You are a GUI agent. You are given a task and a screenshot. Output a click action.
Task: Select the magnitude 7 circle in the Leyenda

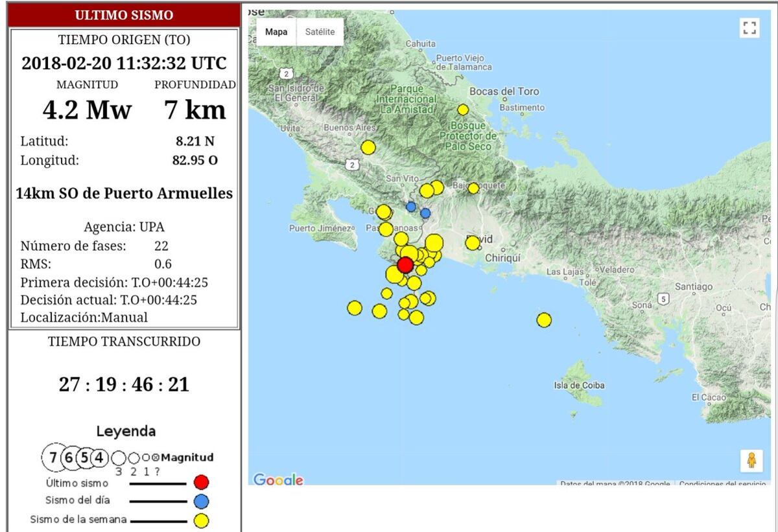[54, 457]
